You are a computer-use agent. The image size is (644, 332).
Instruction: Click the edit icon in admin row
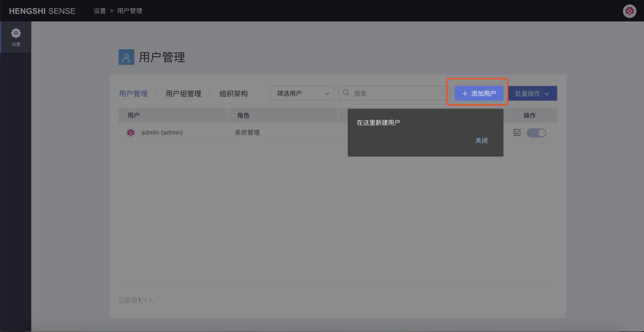(517, 133)
